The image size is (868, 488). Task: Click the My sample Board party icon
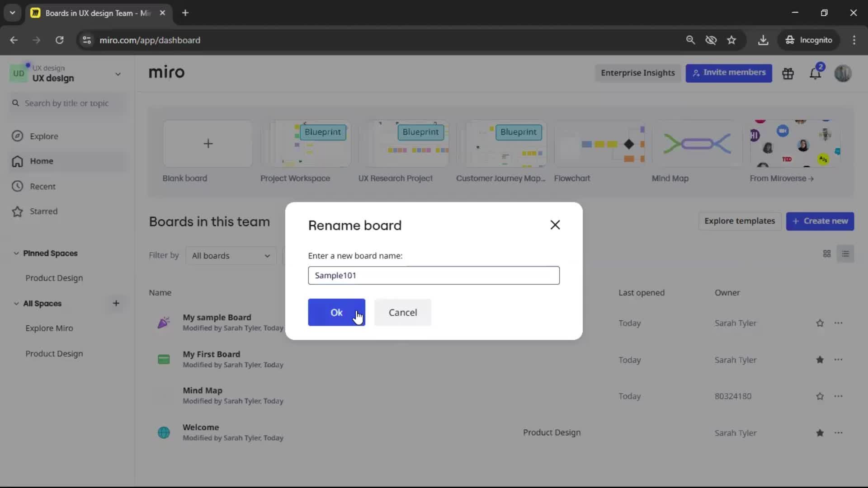(164, 323)
